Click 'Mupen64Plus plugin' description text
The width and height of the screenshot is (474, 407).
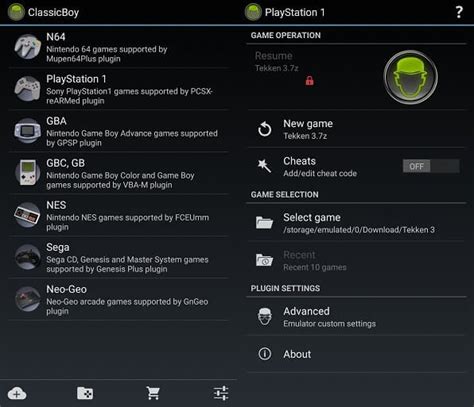click(x=83, y=59)
